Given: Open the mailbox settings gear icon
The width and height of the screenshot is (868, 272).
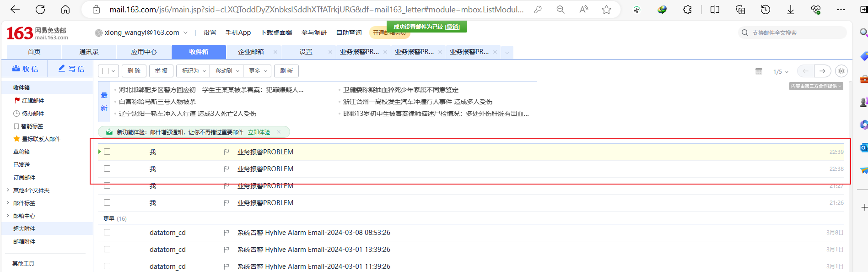Looking at the screenshot, I should coord(841,71).
